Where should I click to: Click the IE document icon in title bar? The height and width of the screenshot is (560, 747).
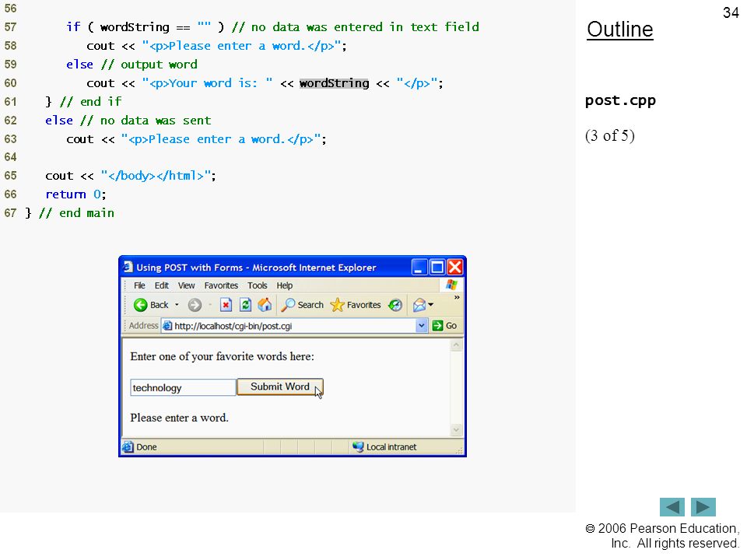pyautogui.click(x=127, y=267)
